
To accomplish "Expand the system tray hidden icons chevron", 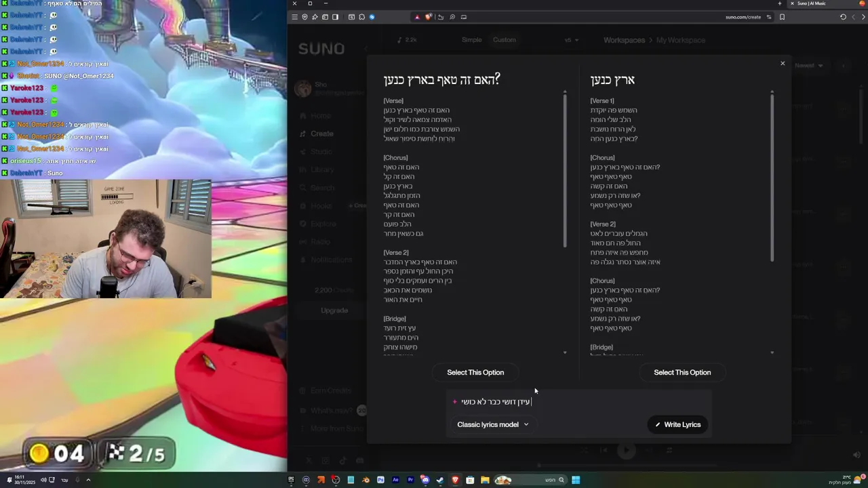I will click(88, 480).
